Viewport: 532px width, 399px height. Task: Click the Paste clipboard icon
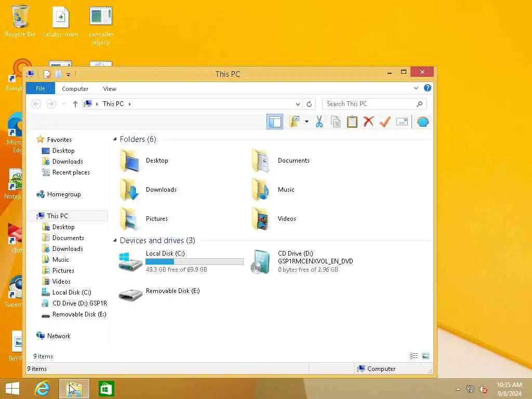[352, 122]
